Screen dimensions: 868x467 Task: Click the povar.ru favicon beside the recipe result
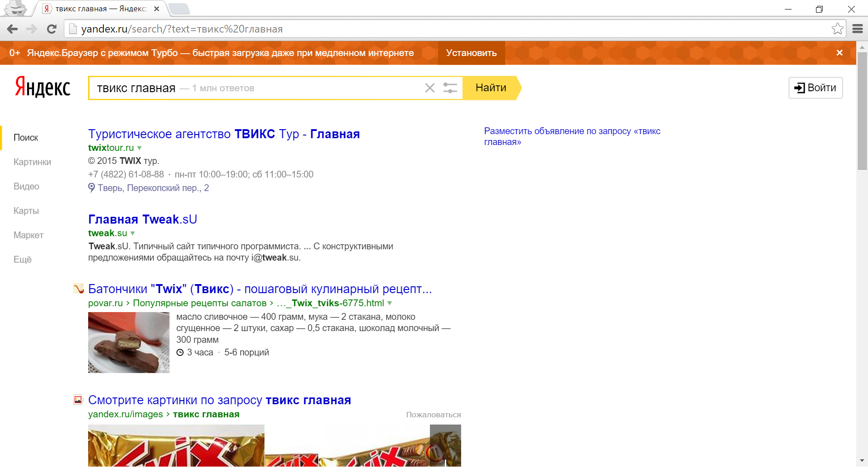tap(79, 289)
